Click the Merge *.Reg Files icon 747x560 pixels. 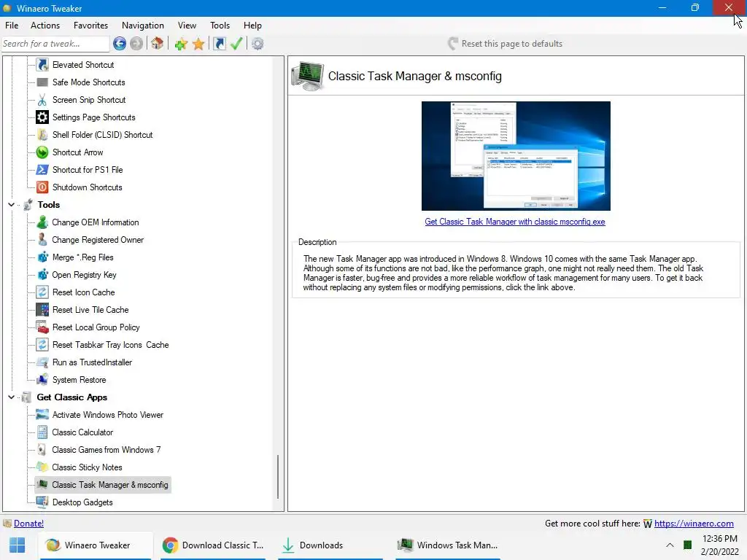point(42,257)
